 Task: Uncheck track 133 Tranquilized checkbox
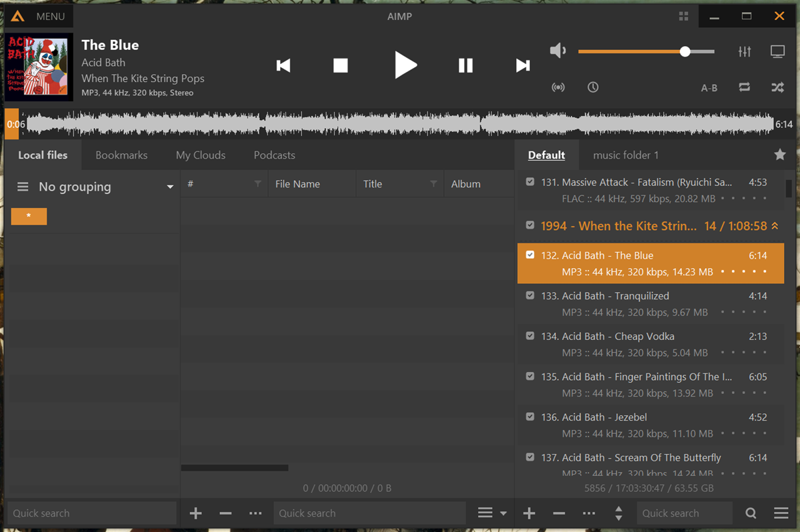pyautogui.click(x=530, y=295)
